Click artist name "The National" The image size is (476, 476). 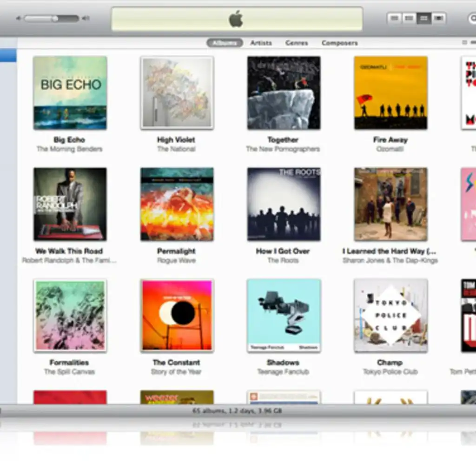(176, 149)
